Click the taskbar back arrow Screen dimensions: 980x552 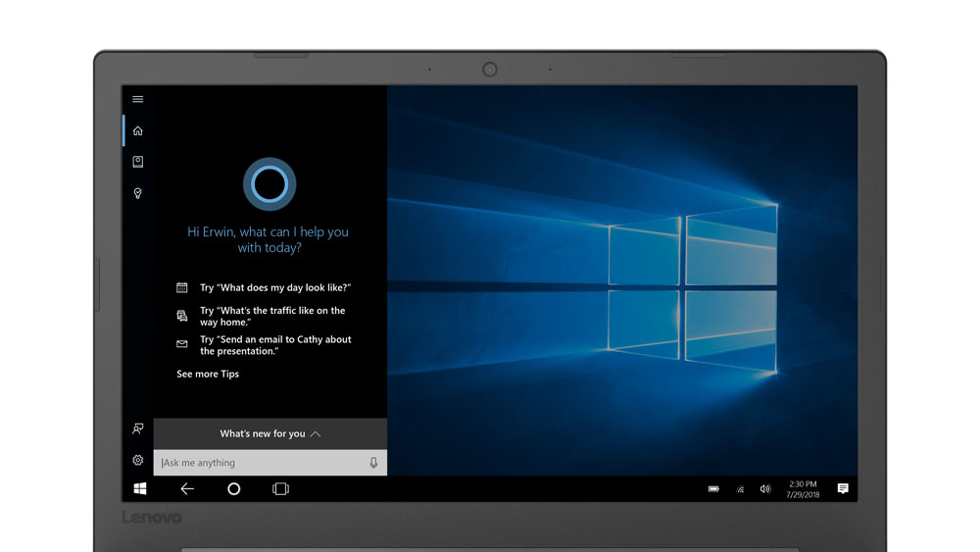point(187,489)
